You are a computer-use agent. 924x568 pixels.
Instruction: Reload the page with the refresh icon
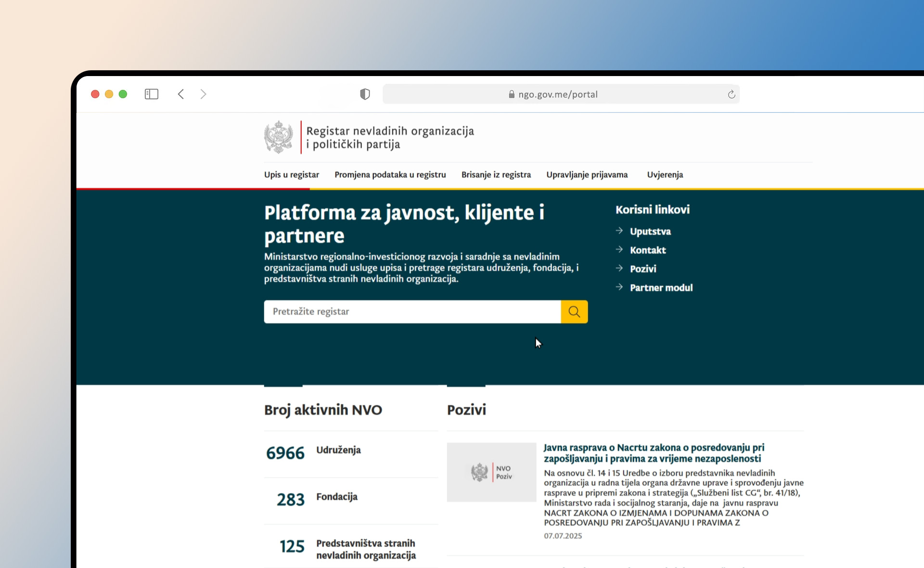tap(731, 94)
